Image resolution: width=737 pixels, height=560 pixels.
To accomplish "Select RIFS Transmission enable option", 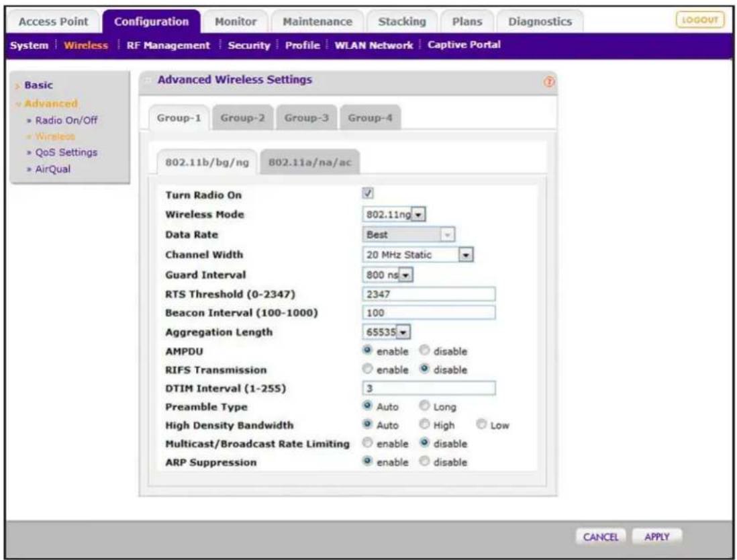I will pyautogui.click(x=368, y=369).
